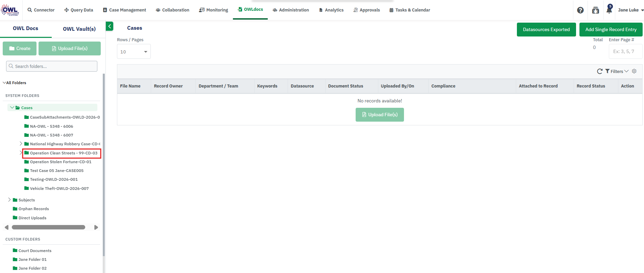This screenshot has width=644, height=273.
Task: Click the Datasources Exported button
Action: coord(546,29)
